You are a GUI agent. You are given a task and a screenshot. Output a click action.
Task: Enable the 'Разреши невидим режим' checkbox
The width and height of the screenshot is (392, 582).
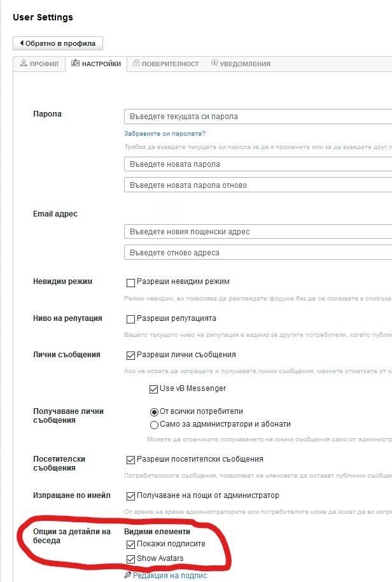[131, 282]
